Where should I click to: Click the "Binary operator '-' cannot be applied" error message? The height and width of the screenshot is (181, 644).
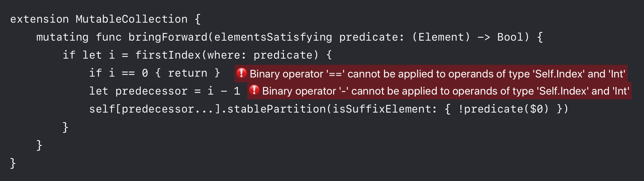coord(446,91)
